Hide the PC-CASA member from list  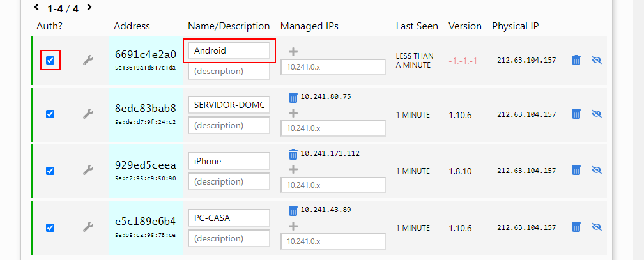(x=597, y=227)
